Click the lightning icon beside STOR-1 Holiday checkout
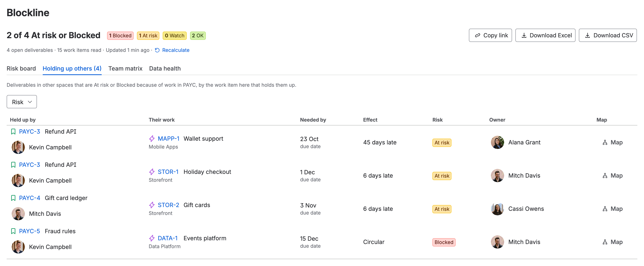This screenshot has width=644, height=266. tap(152, 172)
